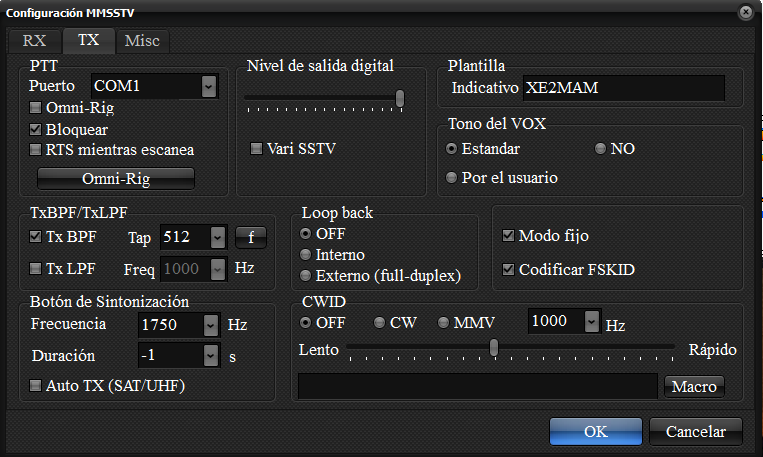
Task: Select NO for Tono del VOX
Action: point(600,148)
